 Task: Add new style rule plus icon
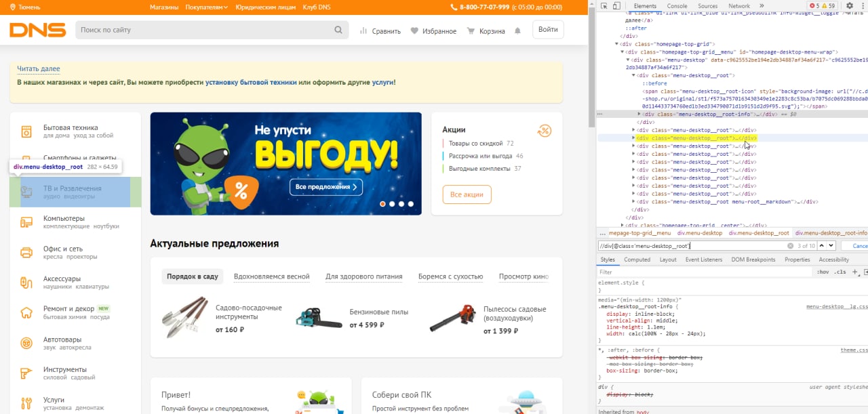tap(856, 272)
